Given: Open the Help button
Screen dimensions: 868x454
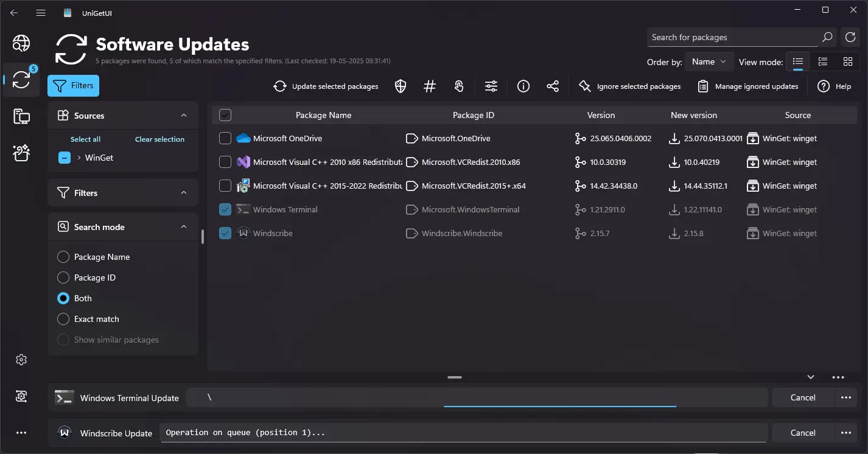Looking at the screenshot, I should pos(835,86).
